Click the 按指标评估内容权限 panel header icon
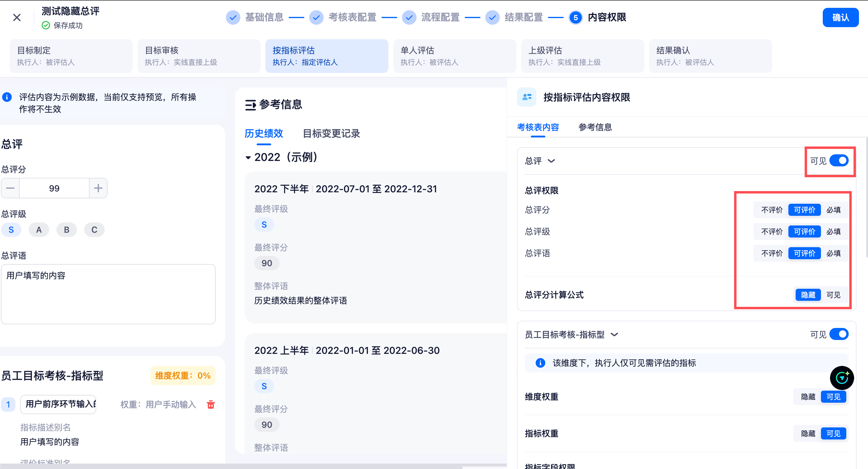 [526, 97]
